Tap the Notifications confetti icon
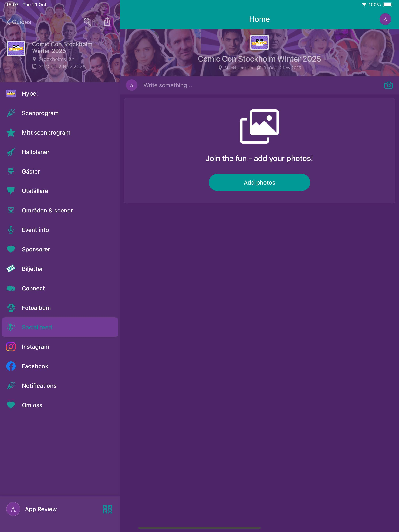 point(11,386)
